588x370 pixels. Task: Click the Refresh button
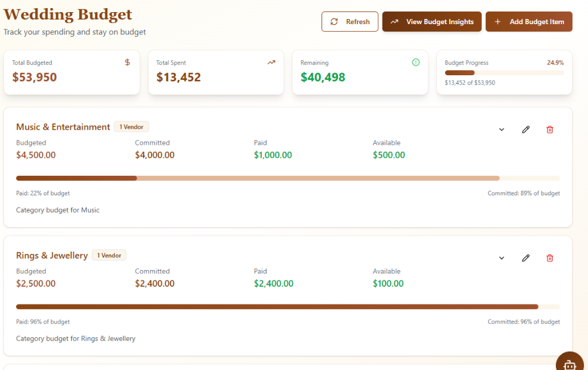click(x=350, y=22)
